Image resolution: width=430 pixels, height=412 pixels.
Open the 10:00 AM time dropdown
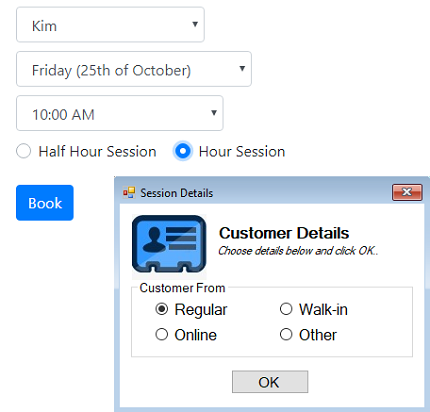[120, 113]
